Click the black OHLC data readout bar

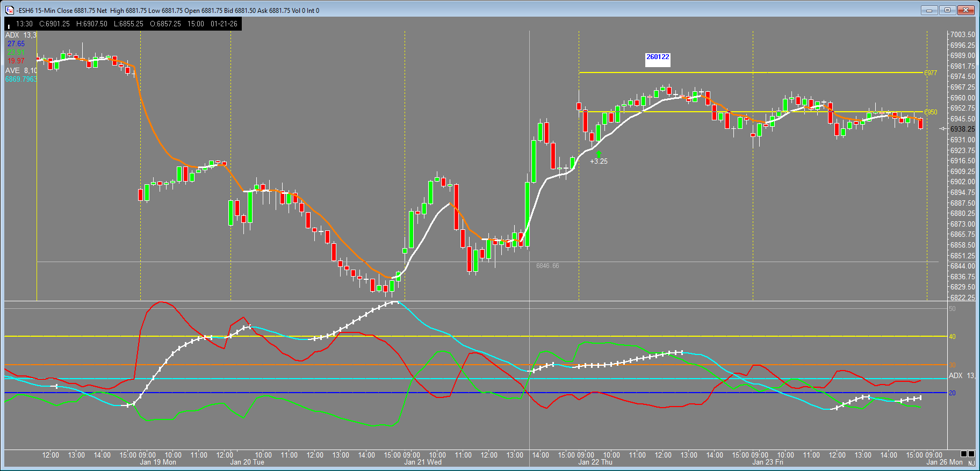click(x=123, y=24)
